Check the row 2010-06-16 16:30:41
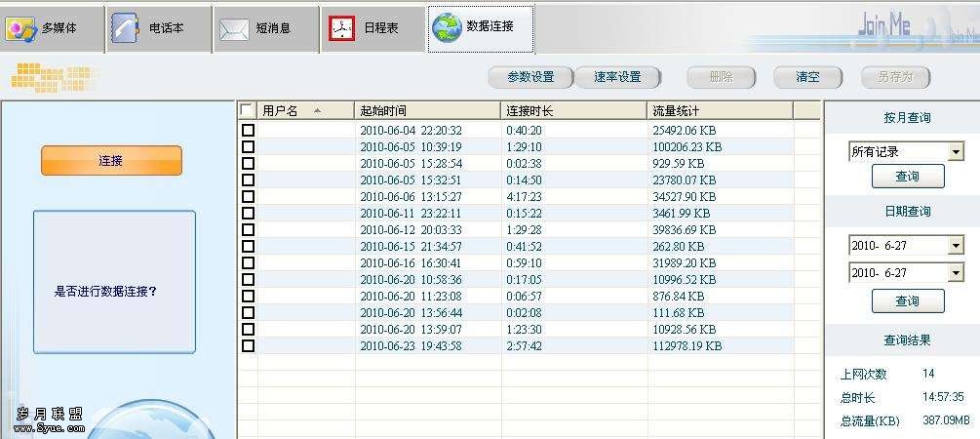The height and width of the screenshot is (439, 980). pyautogui.click(x=248, y=262)
